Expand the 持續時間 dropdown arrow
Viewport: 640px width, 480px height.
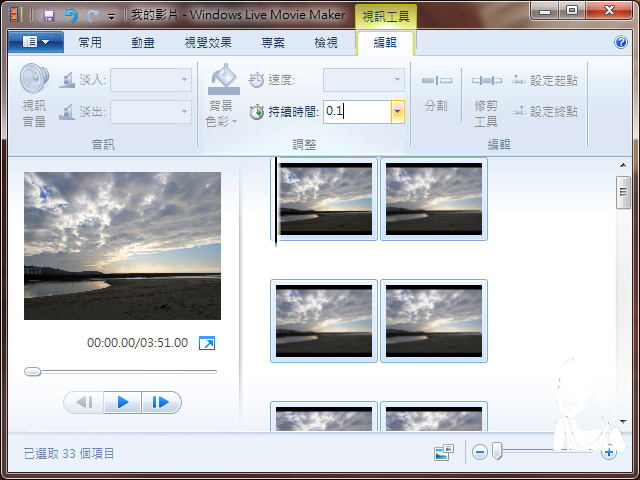[x=398, y=111]
